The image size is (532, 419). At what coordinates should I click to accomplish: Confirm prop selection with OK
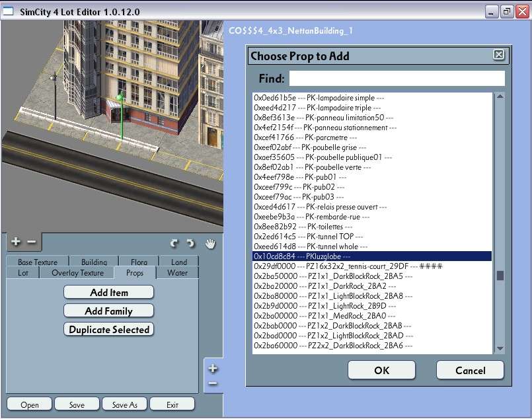coord(381,370)
